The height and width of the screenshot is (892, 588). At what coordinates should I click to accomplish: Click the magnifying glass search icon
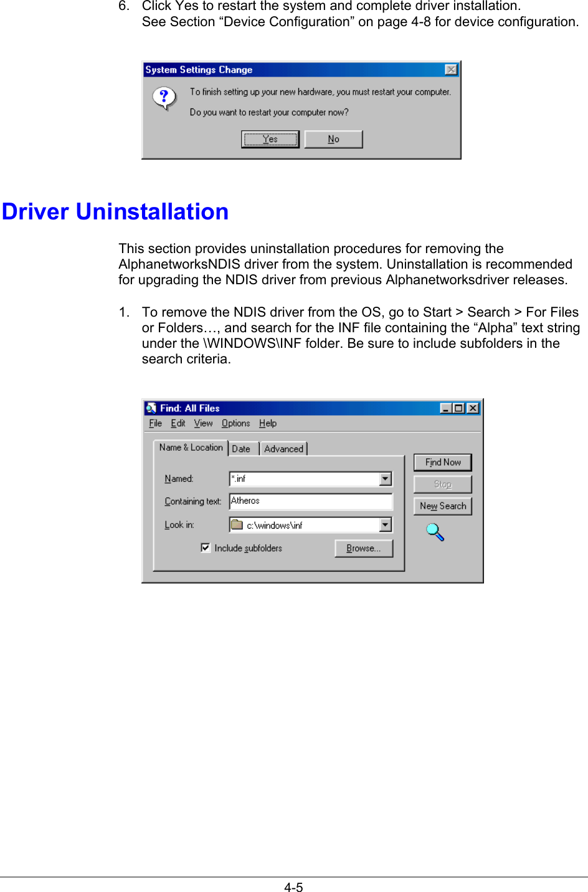tap(435, 532)
